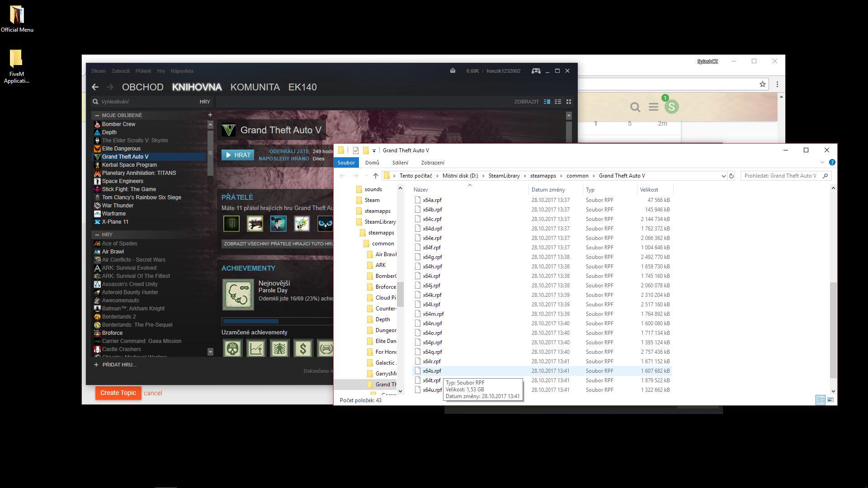Expand breadcrumb arrow after common
Screen dimensions: 868x488
[x=594, y=176]
